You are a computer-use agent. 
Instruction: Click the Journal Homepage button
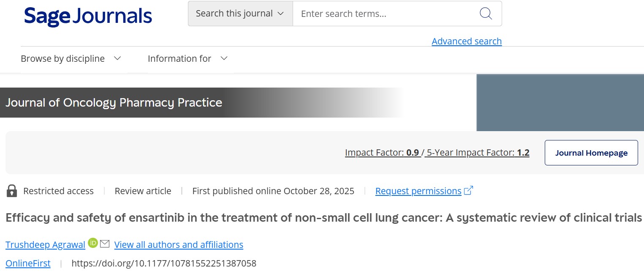pos(591,153)
